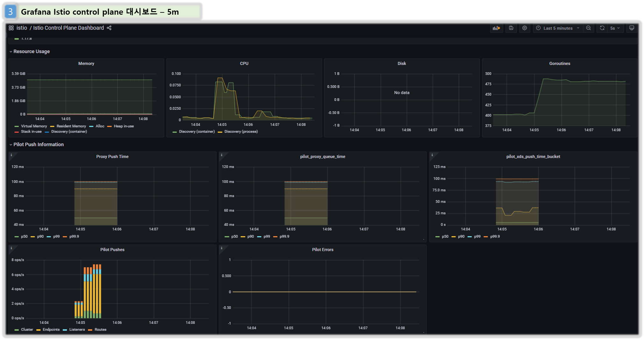Click the orange Routes swatch in Pilot Pushes legend
This screenshot has width=644, height=340.
(x=90, y=330)
